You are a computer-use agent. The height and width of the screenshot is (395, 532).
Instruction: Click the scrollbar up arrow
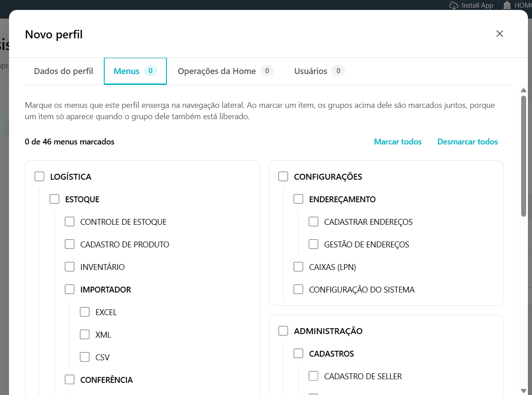(x=523, y=90)
